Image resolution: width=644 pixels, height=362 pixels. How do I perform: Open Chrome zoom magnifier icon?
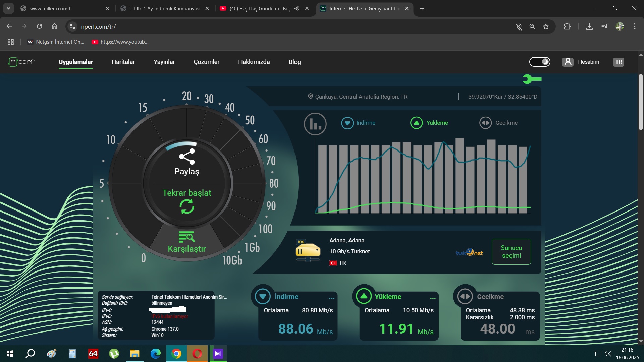[x=532, y=27]
